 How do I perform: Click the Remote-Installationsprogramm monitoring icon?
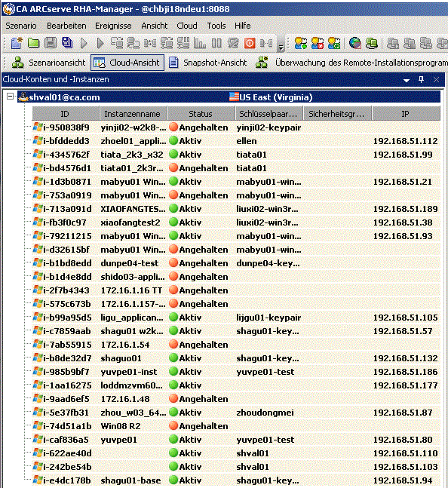(262, 63)
